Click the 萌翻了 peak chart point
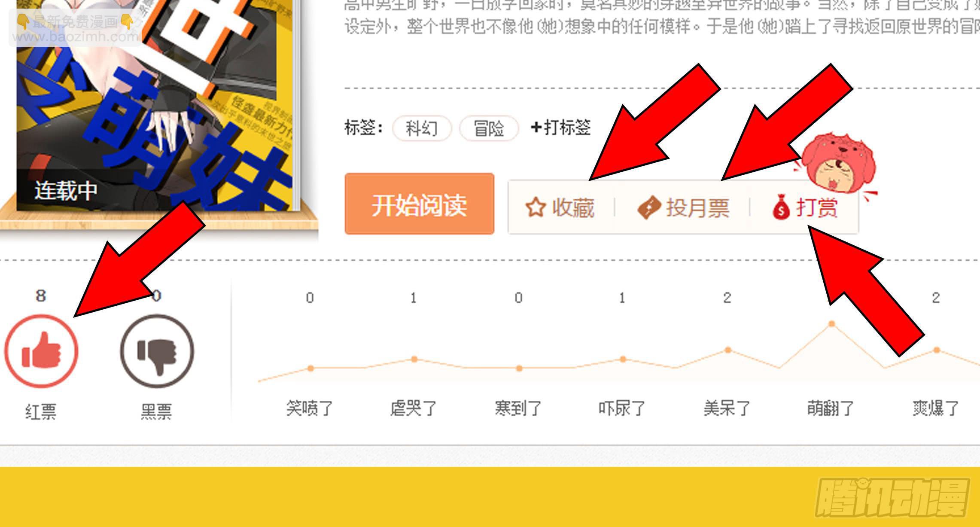980x527 pixels. point(831,323)
